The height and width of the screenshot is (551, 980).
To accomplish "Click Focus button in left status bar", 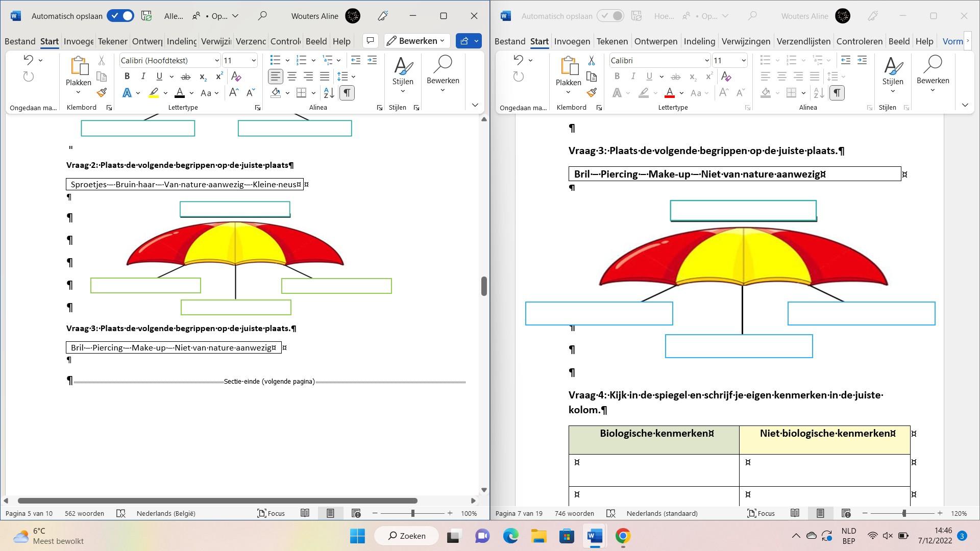I will click(x=271, y=513).
